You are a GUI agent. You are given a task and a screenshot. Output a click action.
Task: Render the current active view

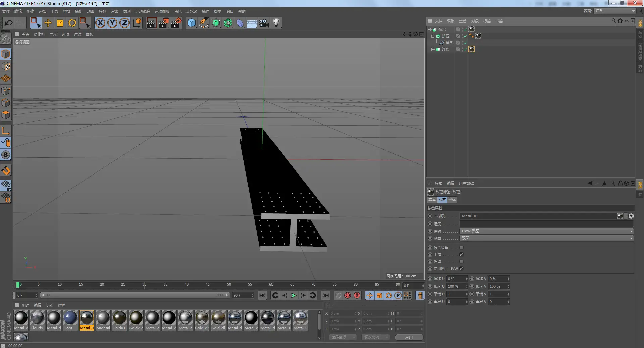(151, 23)
